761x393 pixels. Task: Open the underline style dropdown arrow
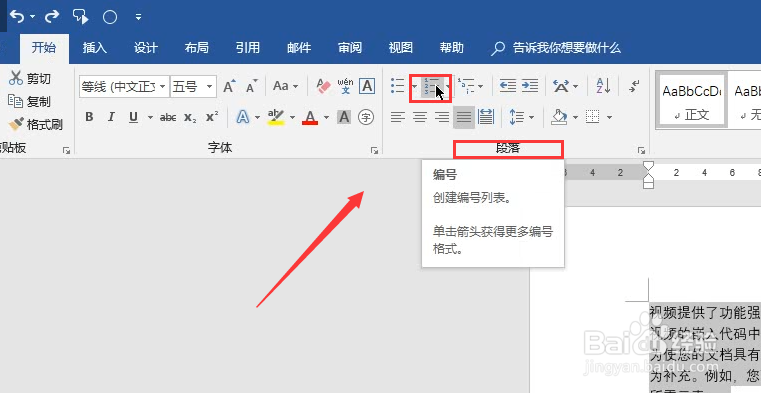[150, 117]
